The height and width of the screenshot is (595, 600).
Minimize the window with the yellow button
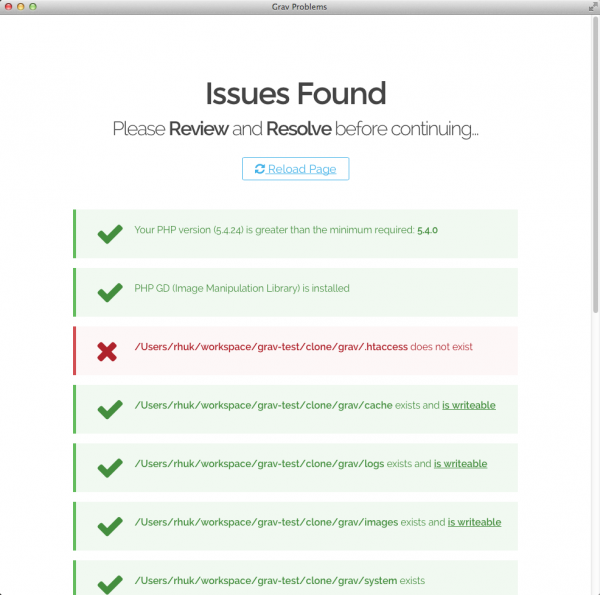20,7
